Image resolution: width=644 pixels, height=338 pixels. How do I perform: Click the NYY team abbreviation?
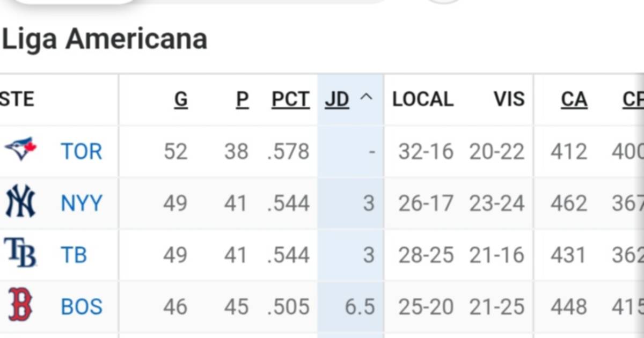tap(81, 202)
